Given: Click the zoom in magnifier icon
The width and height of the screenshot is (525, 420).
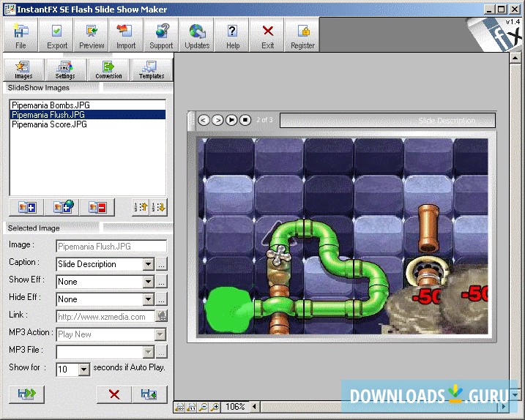Looking at the screenshot, I should 215,407.
